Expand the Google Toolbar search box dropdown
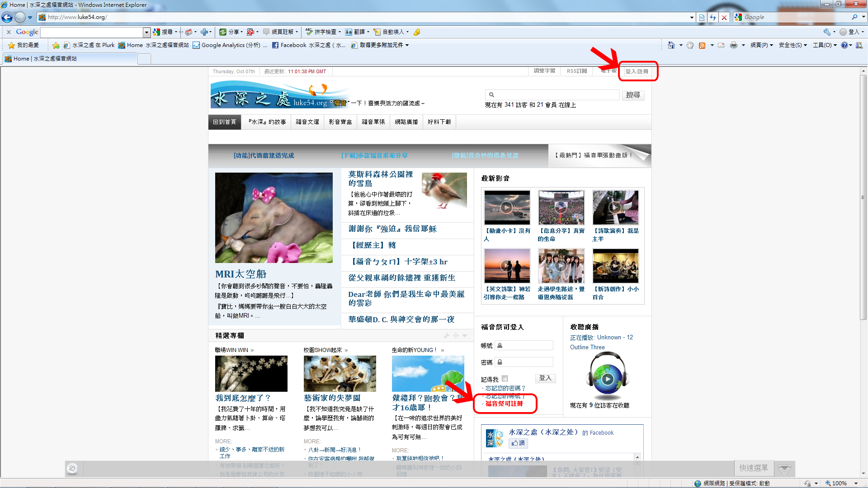 point(146,32)
